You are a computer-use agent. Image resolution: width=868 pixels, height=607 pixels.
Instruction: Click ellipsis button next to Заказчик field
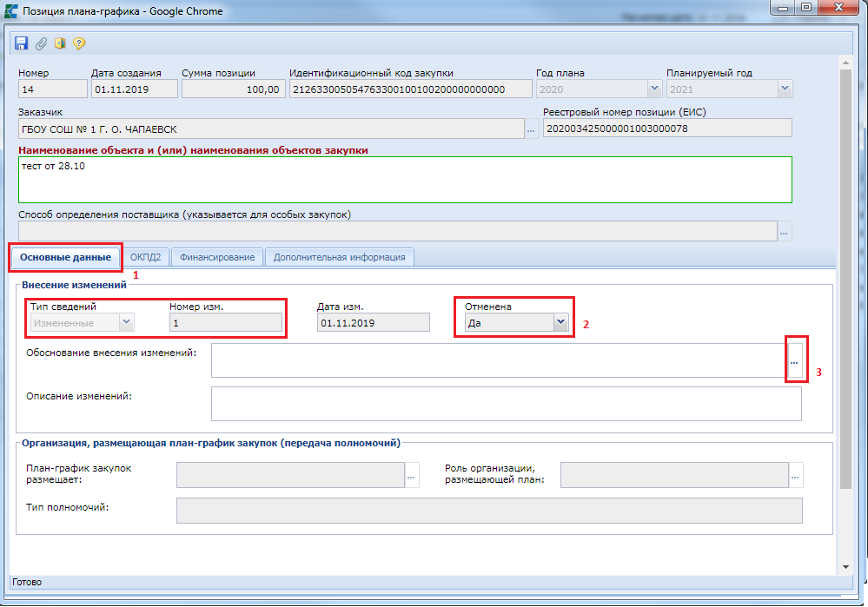[531, 129]
